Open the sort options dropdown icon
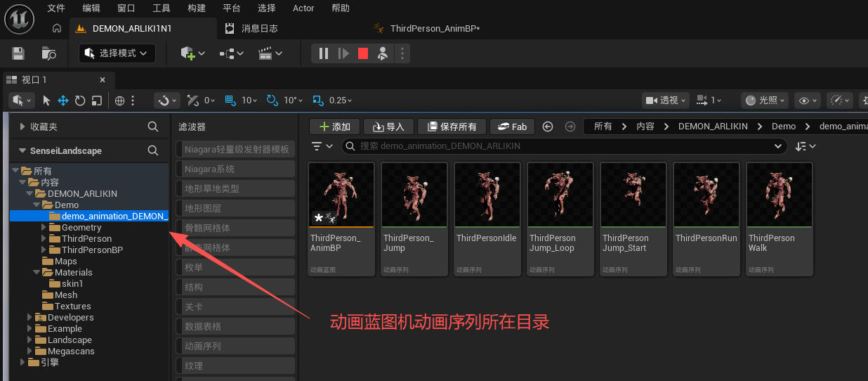This screenshot has width=868, height=381. pos(805,146)
